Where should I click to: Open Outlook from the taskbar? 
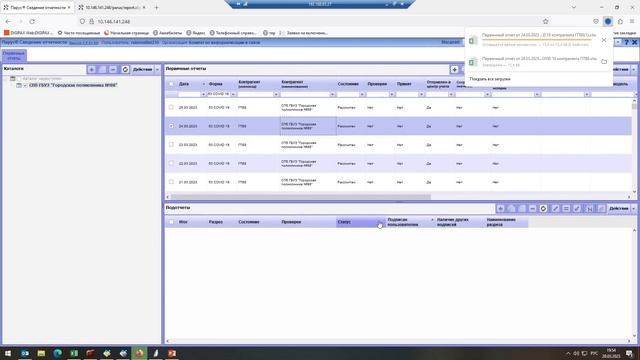(x=25, y=353)
